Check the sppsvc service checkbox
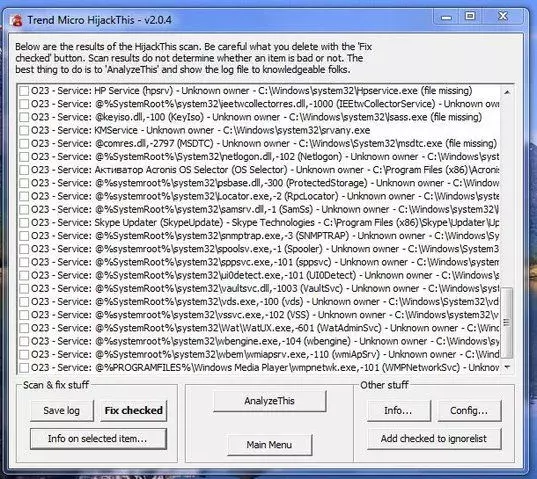This screenshot has height=479, width=537. tap(24, 262)
